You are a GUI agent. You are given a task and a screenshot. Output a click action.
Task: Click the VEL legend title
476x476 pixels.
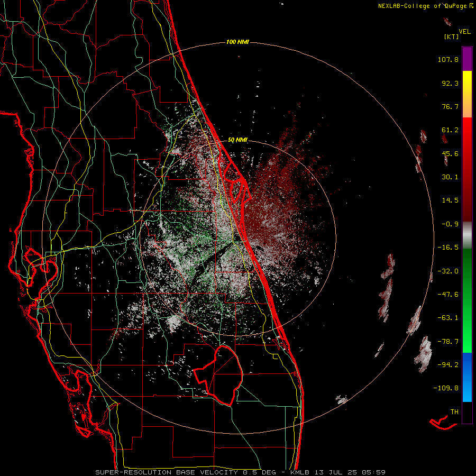464,32
